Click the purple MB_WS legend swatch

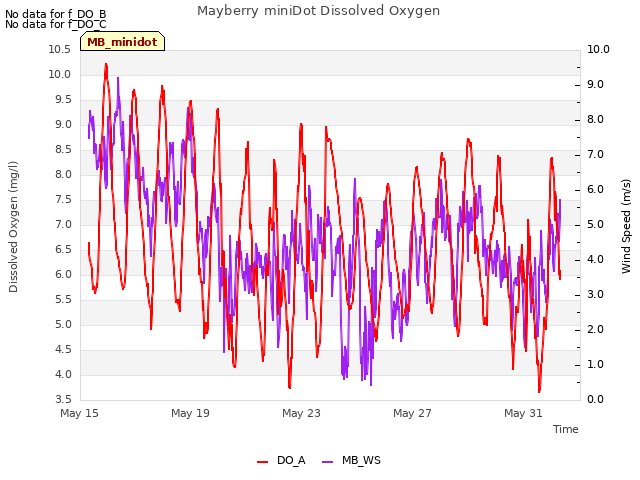pos(328,462)
